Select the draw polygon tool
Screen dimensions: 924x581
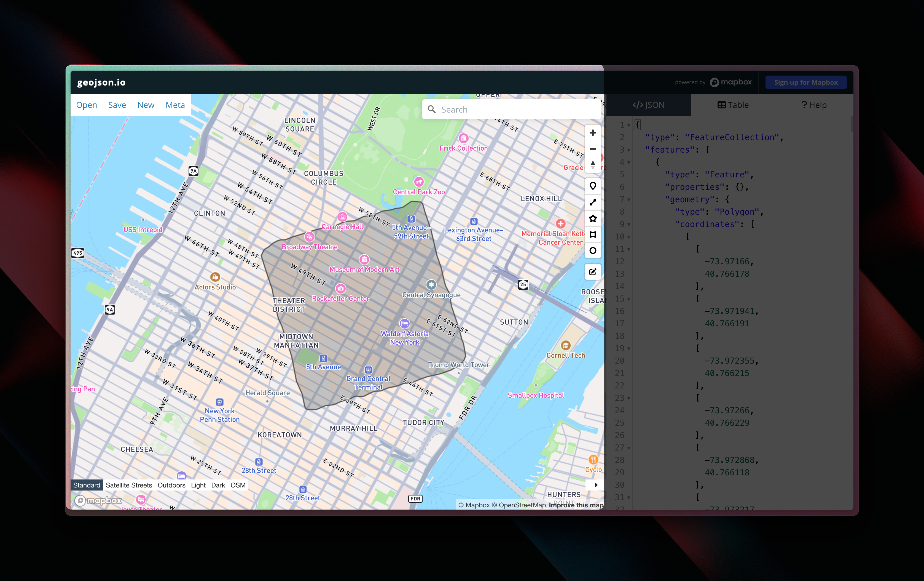click(x=592, y=218)
